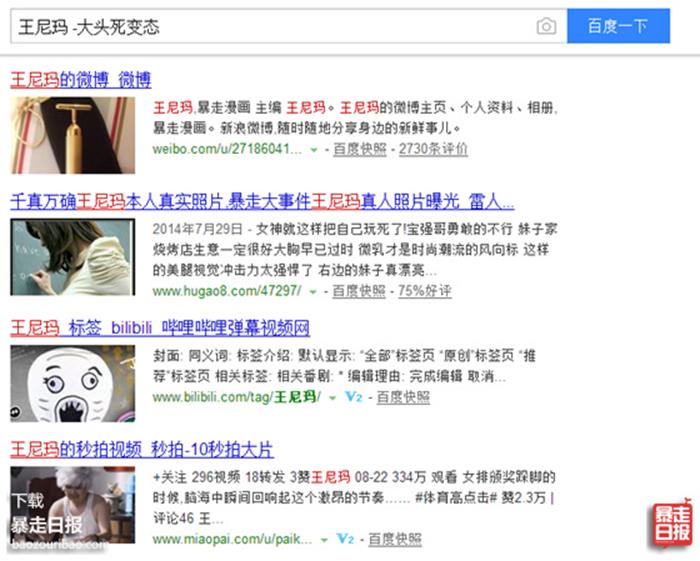The height and width of the screenshot is (561, 700).
Task: Open the 王尼玛的秒拍视频 result title
Action: (142, 449)
